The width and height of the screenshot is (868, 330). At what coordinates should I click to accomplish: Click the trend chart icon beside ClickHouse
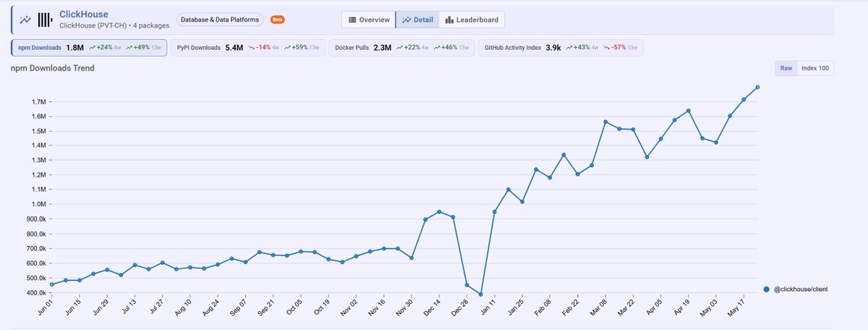click(25, 20)
